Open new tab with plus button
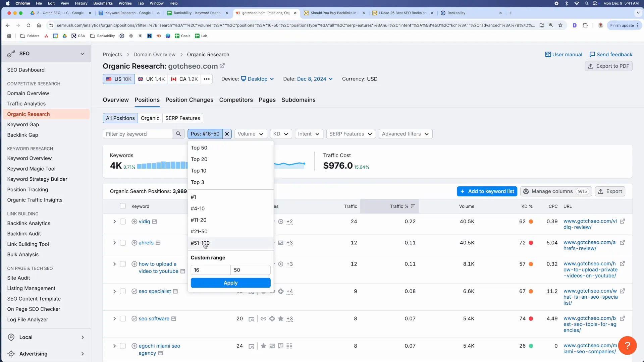644x362 pixels. coord(511,13)
